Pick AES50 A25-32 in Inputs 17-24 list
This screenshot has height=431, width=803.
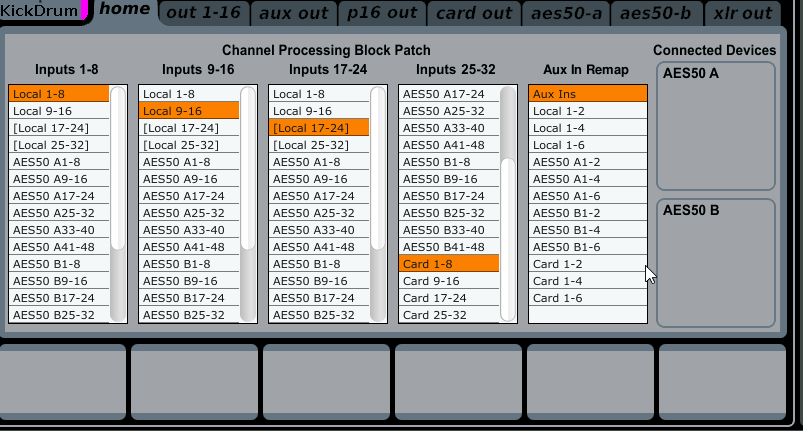(x=319, y=212)
